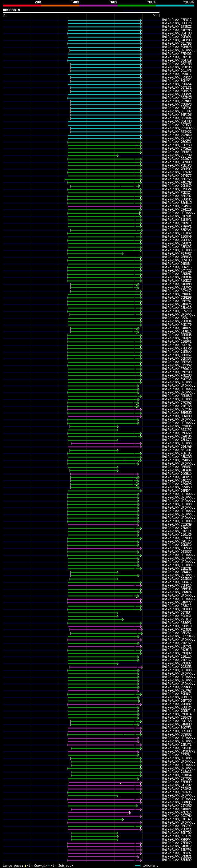Click the purple alignment bar for UniRef100_Q945K7
Viewport: 197px width, 868px height.
point(104,207)
